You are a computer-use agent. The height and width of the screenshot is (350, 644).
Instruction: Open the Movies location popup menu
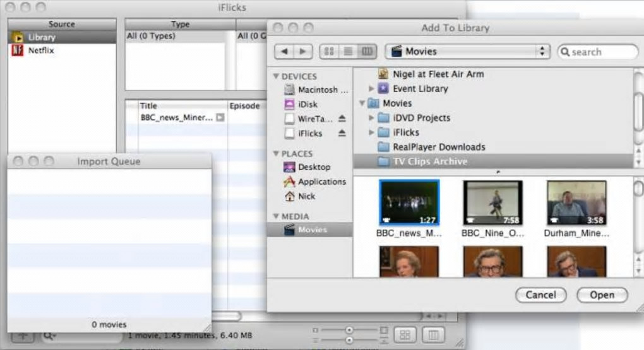[x=467, y=51]
